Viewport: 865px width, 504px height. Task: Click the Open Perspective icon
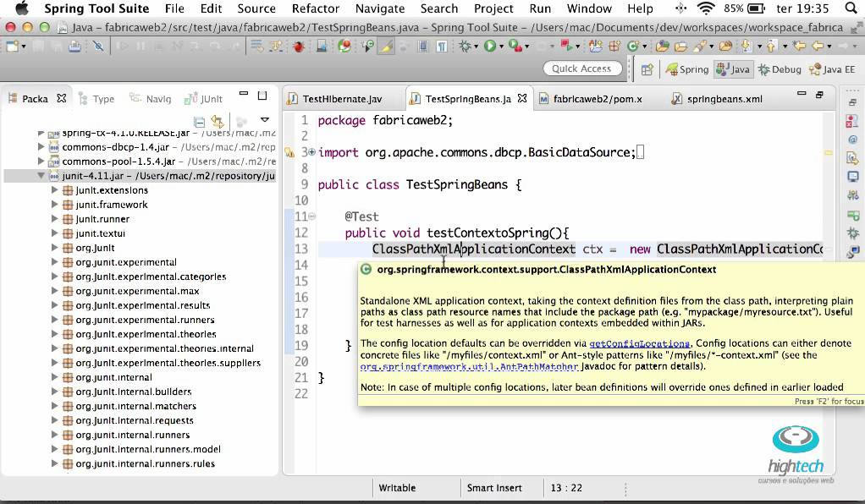(647, 69)
